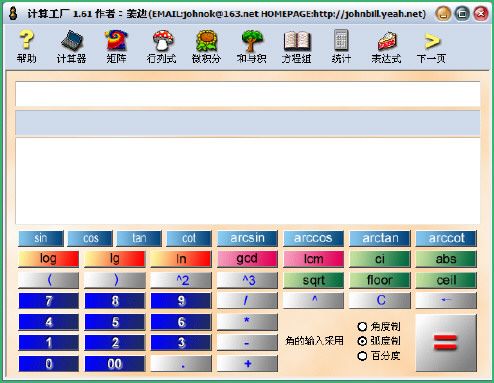The image size is (494, 383).
Task: Insert the sqrt function
Action: (313, 280)
